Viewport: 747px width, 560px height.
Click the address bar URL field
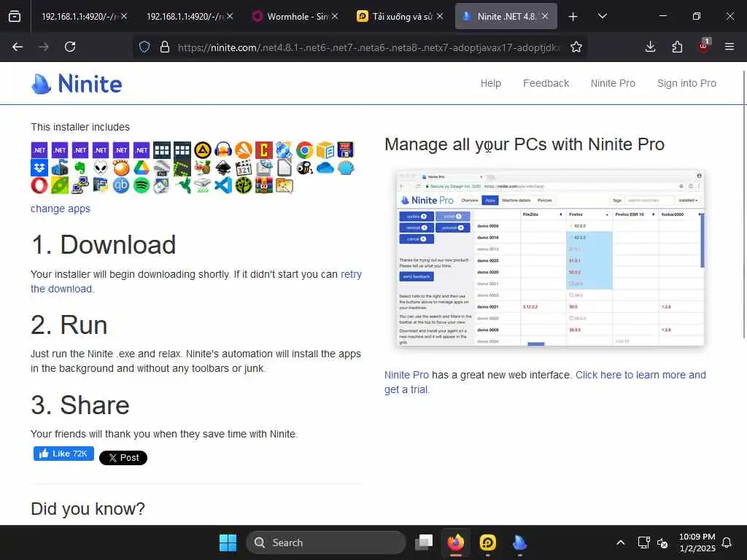click(369, 47)
